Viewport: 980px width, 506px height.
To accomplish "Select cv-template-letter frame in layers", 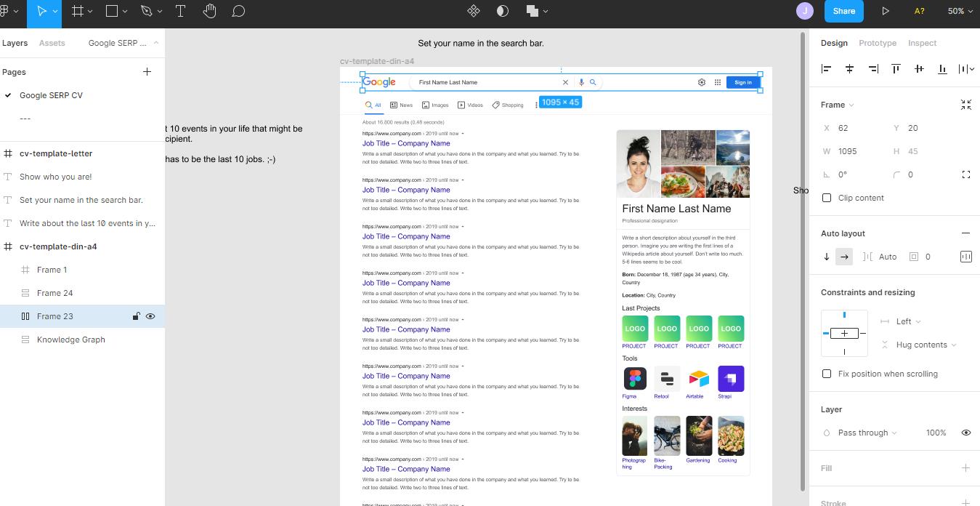I will pos(56,153).
